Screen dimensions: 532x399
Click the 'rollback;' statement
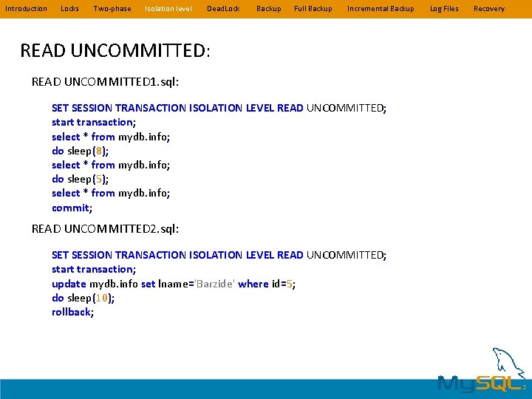(x=72, y=312)
